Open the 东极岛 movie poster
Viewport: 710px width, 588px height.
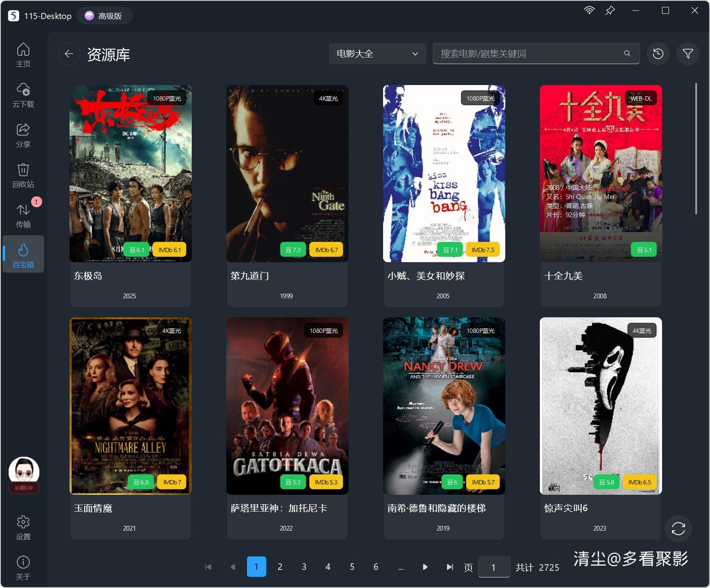(x=130, y=174)
